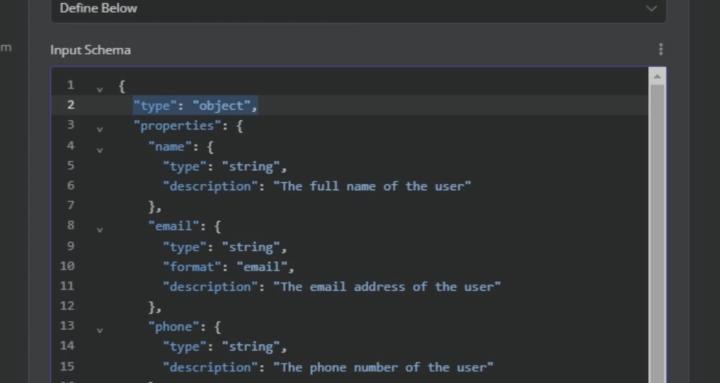The width and height of the screenshot is (720, 383).
Task: Click closing brace on line 12
Action: click(x=155, y=306)
